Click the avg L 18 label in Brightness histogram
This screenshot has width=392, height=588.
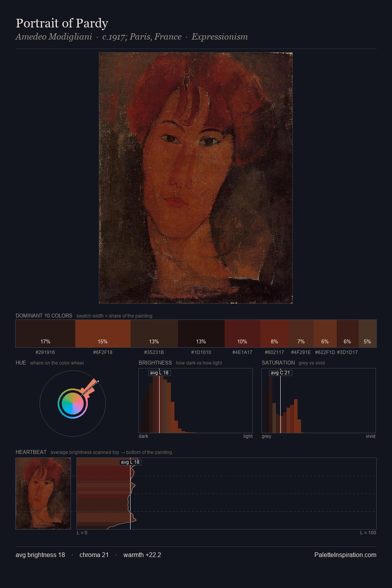tap(159, 373)
